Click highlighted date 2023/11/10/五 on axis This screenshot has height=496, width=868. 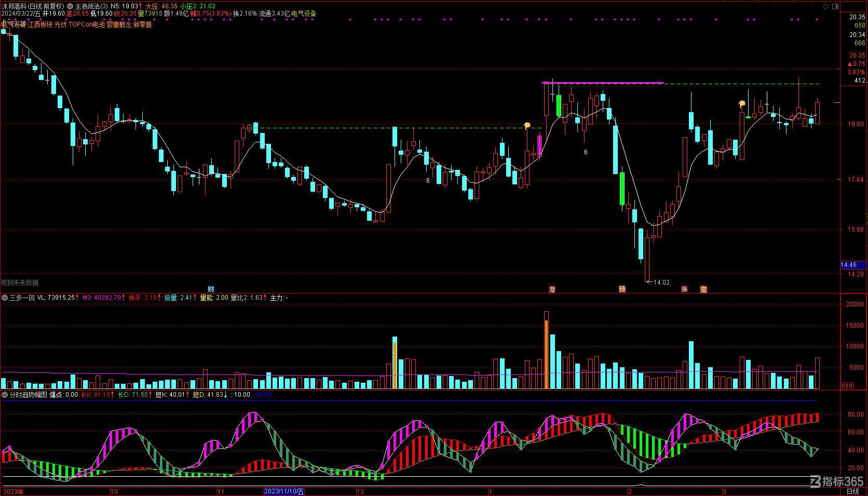point(284,491)
